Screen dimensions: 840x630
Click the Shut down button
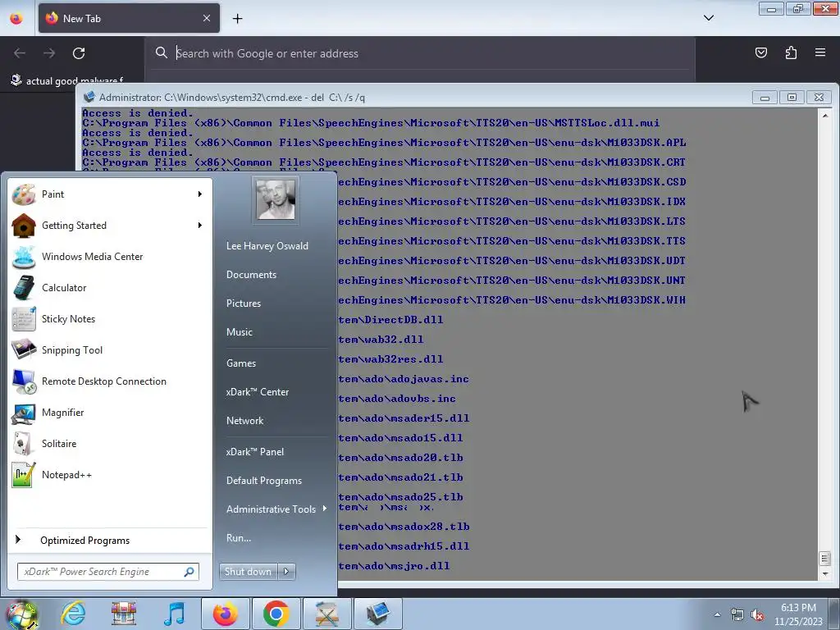click(249, 571)
